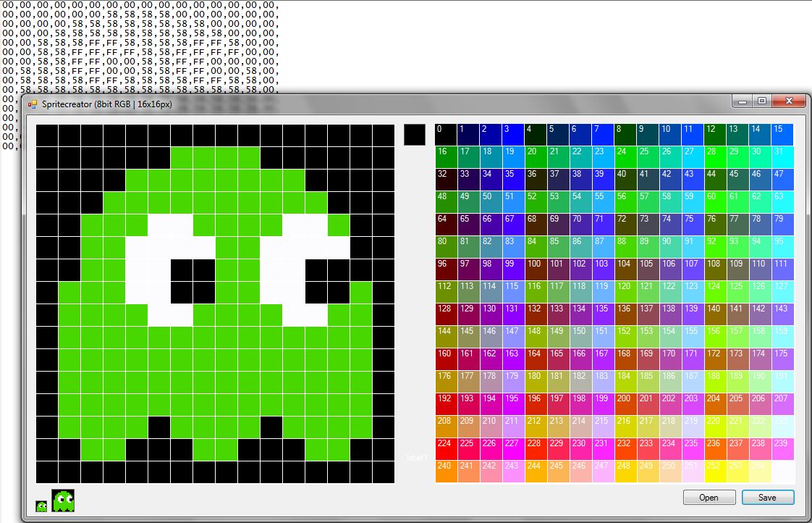Select the small ghost sprite preview thumbnail
Image resolution: width=812 pixels, height=523 pixels.
(x=40, y=505)
